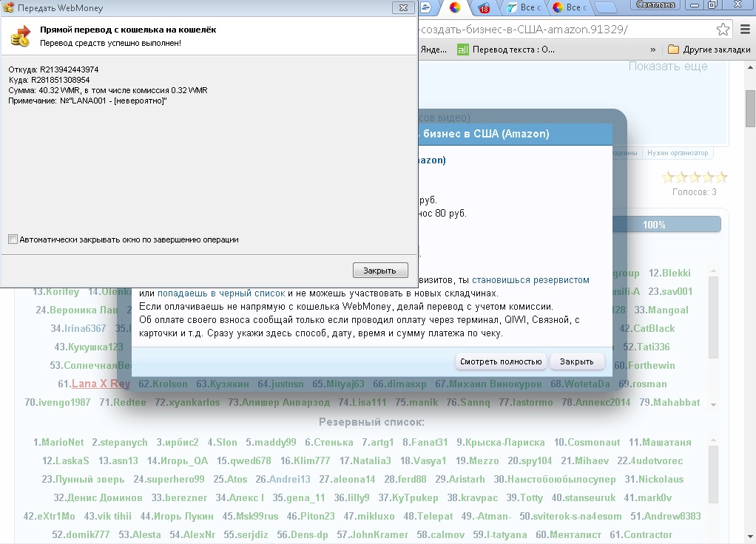Open participant 62.Krolson profile

[163, 384]
